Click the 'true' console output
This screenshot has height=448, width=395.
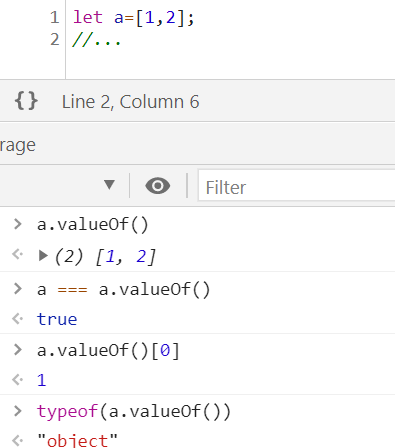[x=57, y=319]
